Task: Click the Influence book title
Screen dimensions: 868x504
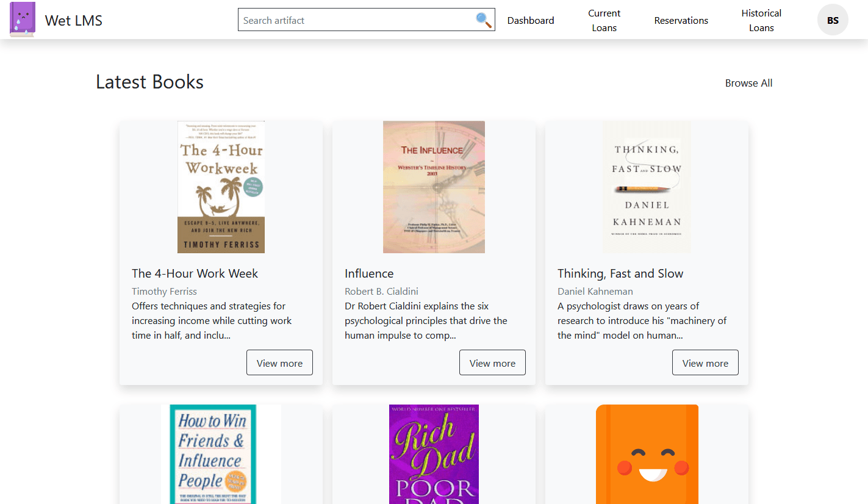Action: pyautogui.click(x=369, y=273)
